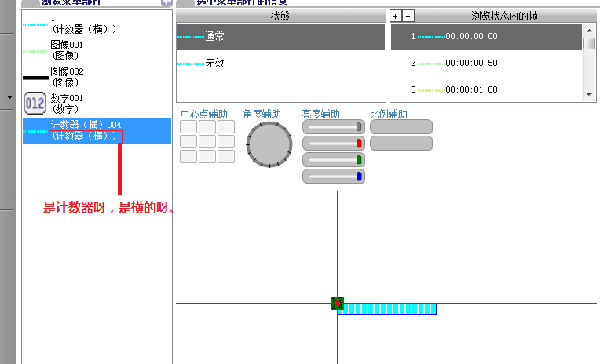Click the 012 number part icon
This screenshot has height=364, width=600.
point(35,104)
